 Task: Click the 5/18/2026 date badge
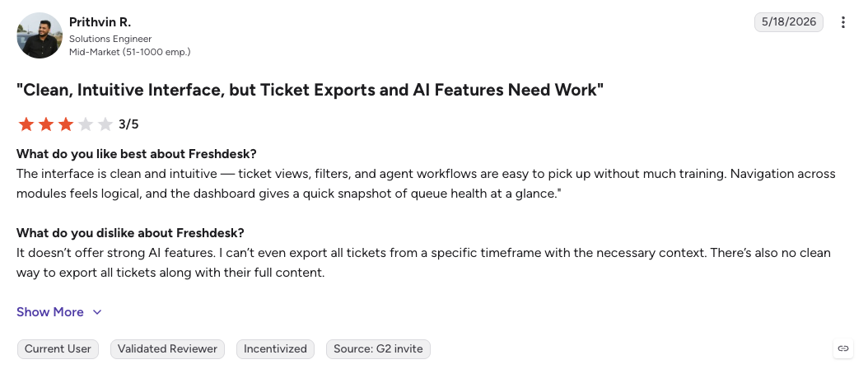(788, 22)
